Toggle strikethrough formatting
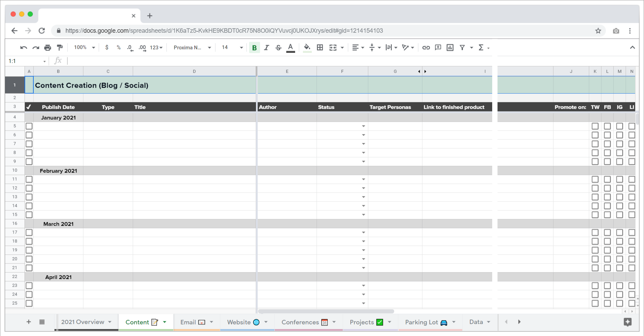The image size is (644, 336). [x=278, y=48]
